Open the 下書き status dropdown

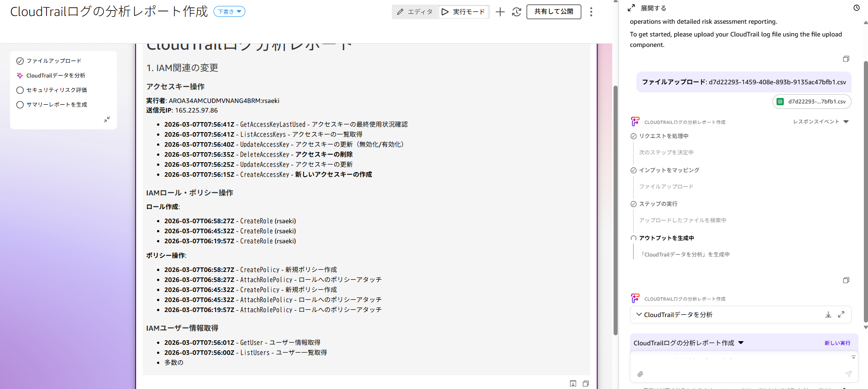(229, 12)
